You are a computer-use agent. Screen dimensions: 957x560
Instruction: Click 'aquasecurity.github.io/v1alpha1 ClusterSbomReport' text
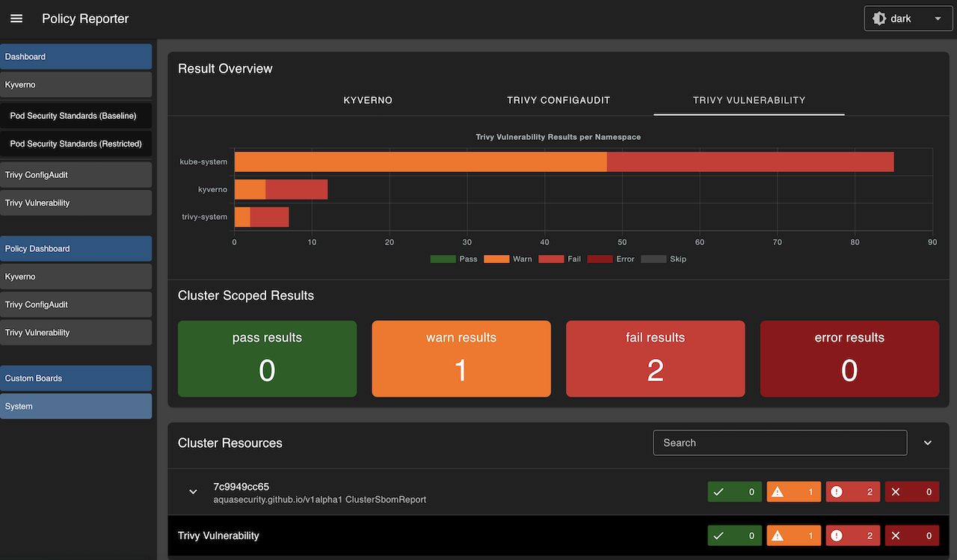pyautogui.click(x=320, y=499)
